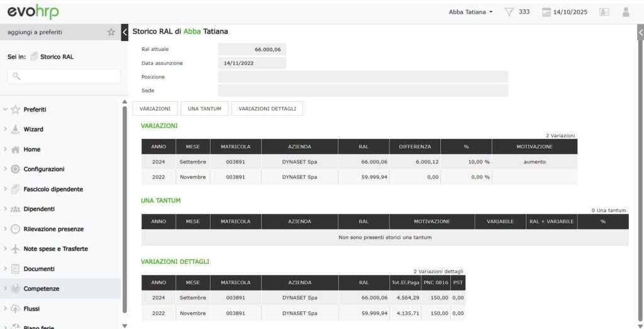Collapse the left sidebar panel
This screenshot has height=329, width=644.
click(x=125, y=32)
